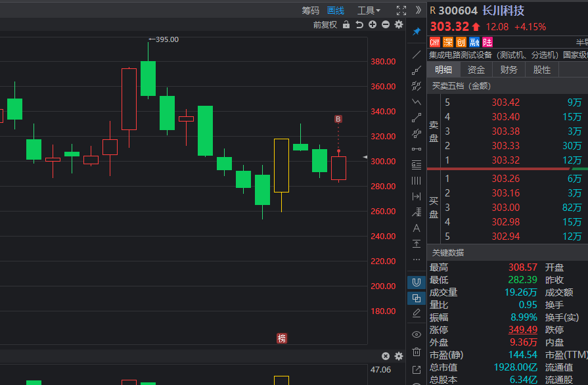Open the 筹码 chip distribution view

tap(311, 11)
